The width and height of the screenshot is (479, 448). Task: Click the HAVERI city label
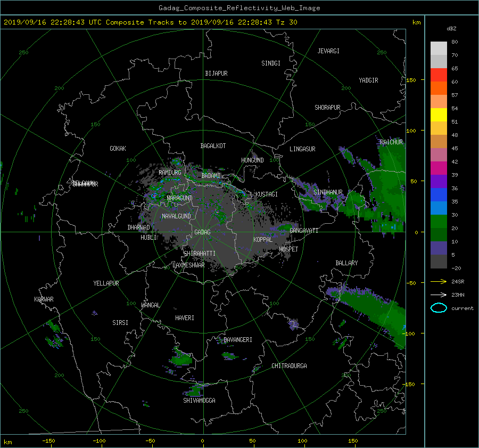pos(185,318)
